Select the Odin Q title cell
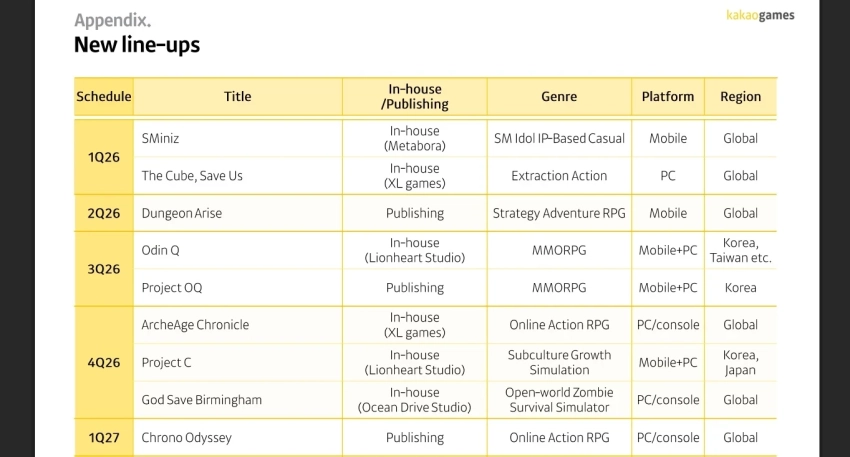The height and width of the screenshot is (457, 850). point(161,250)
